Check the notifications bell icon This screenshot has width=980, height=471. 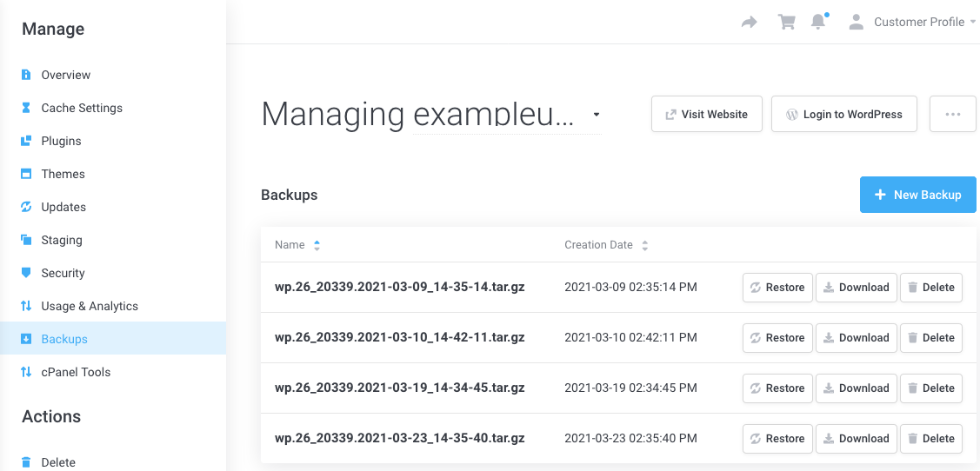(818, 23)
